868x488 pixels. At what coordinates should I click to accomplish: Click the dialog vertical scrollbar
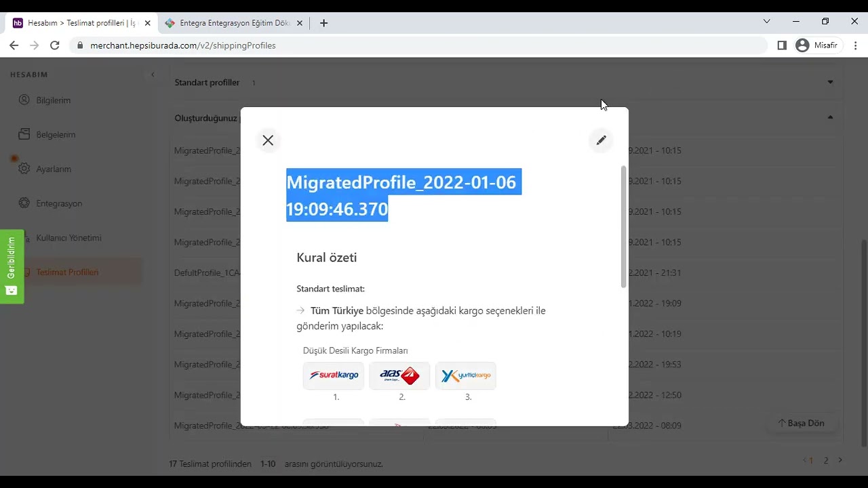point(624,227)
